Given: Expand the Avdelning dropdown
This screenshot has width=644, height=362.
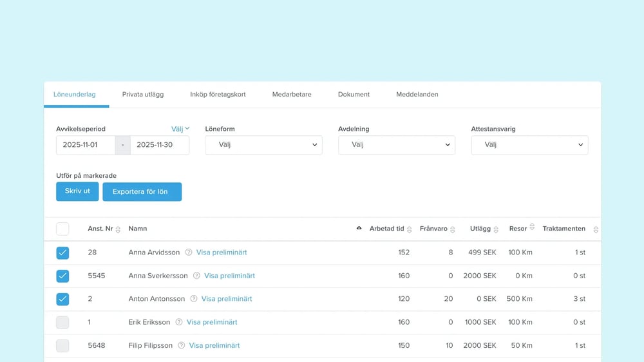Looking at the screenshot, I should (396, 145).
